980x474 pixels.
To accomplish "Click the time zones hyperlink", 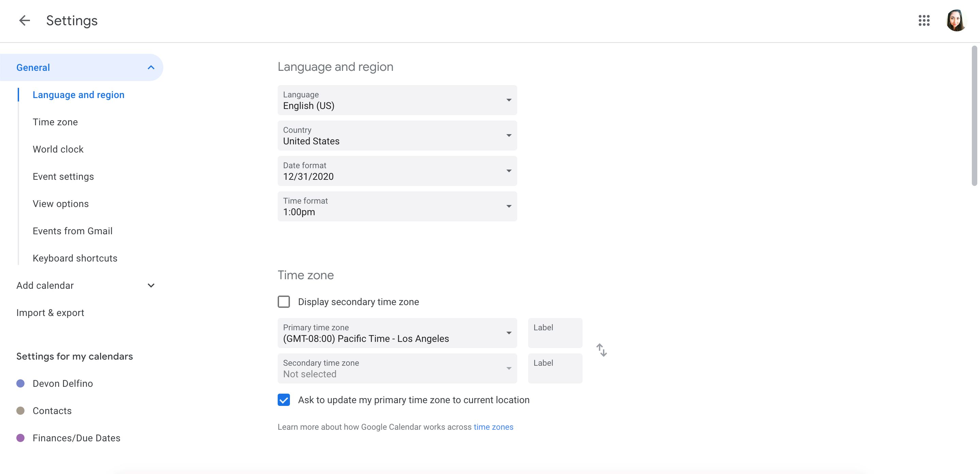I will pyautogui.click(x=493, y=426).
